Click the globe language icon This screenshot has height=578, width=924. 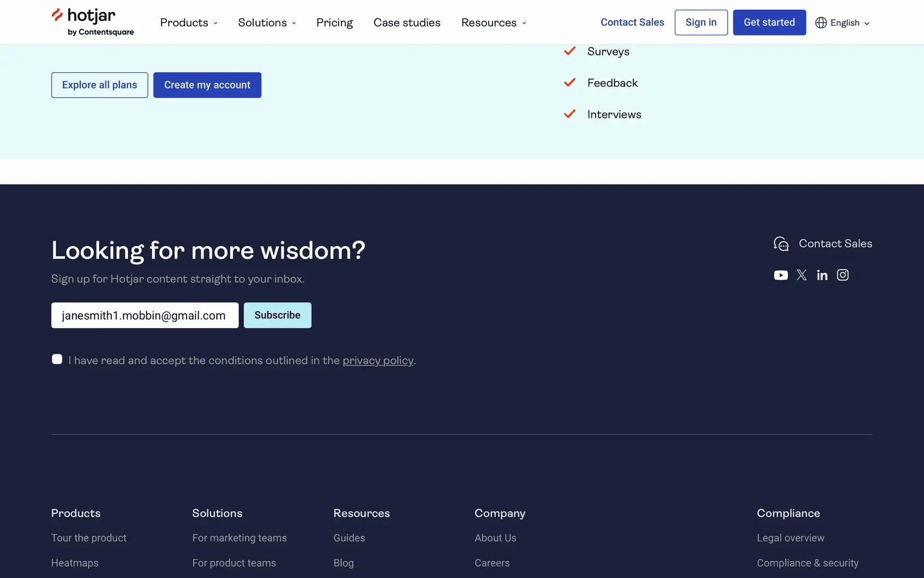tap(821, 23)
